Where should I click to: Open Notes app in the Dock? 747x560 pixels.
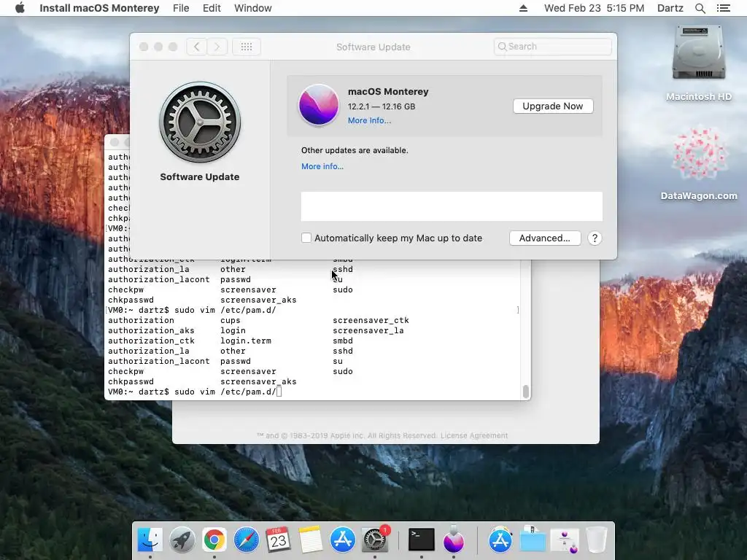[310, 540]
